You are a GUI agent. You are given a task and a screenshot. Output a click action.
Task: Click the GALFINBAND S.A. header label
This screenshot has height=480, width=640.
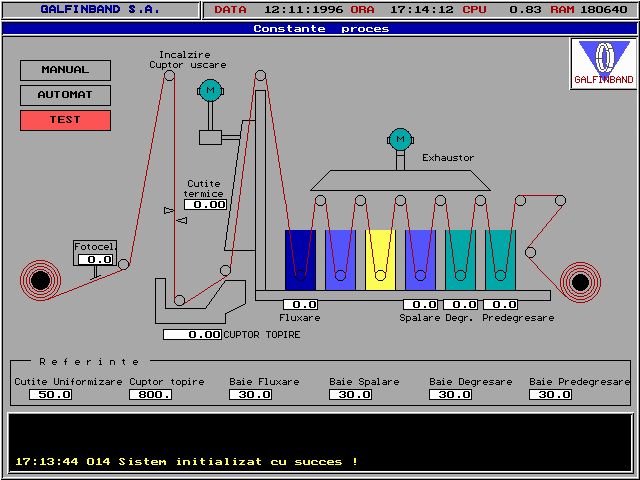pos(100,9)
